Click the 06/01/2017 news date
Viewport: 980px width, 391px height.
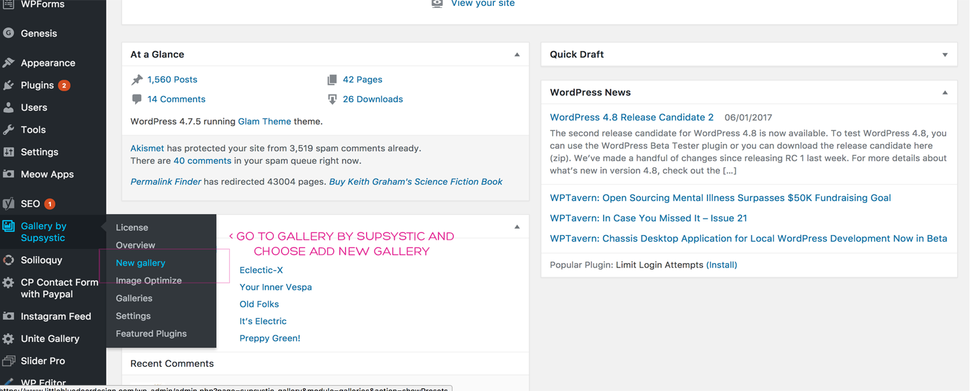(748, 117)
